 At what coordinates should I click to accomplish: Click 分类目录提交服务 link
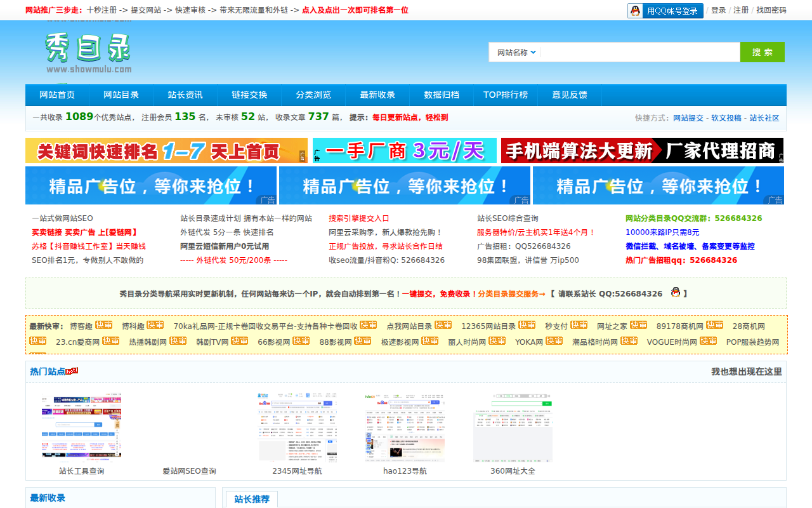511,294
